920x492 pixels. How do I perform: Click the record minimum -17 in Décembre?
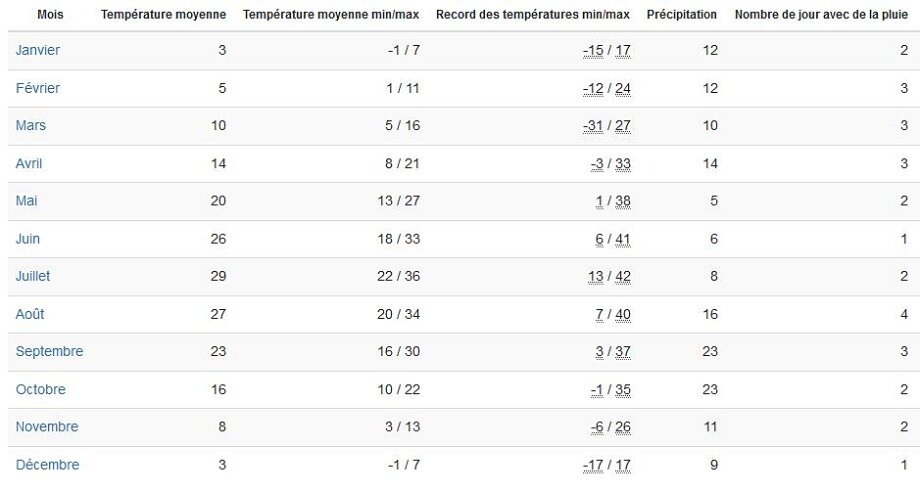pos(593,466)
